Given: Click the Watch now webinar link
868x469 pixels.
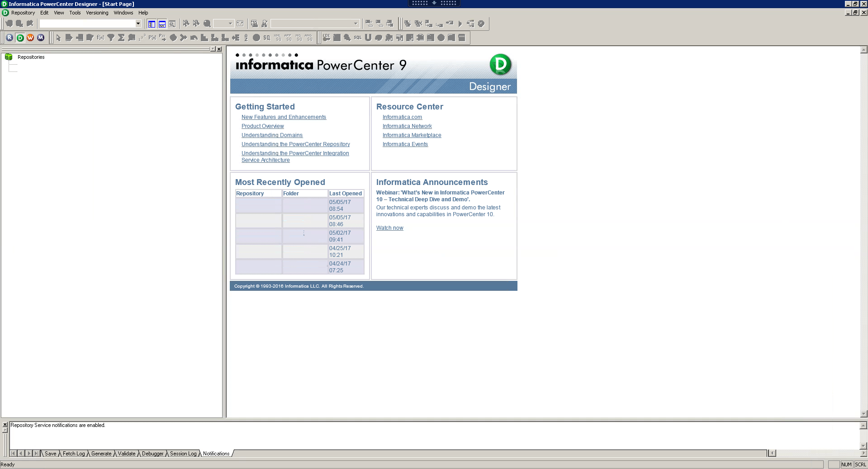Looking at the screenshot, I should [x=389, y=227].
